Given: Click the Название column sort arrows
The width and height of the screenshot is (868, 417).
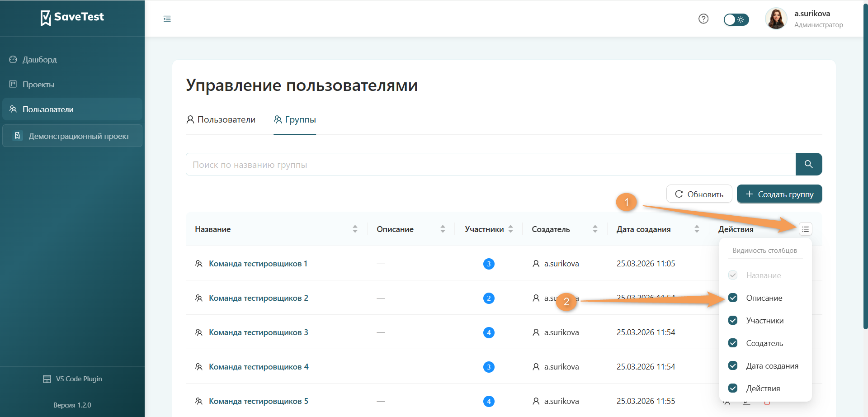Looking at the screenshot, I should click(x=355, y=229).
